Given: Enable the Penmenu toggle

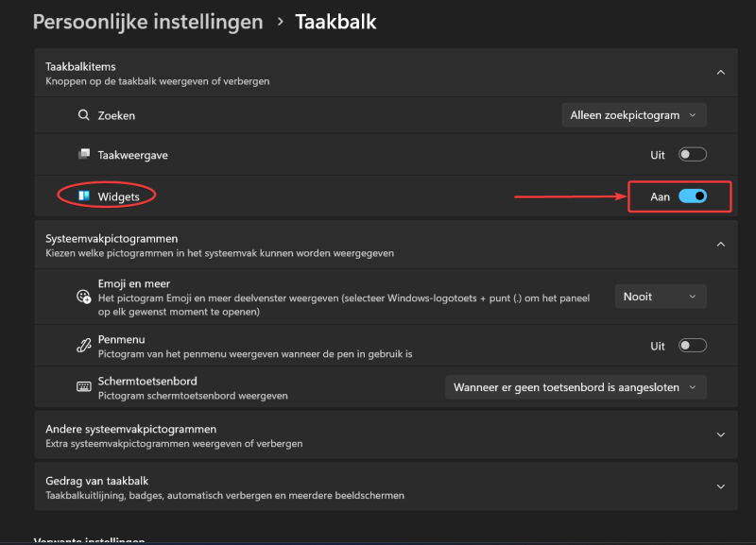Looking at the screenshot, I should (x=692, y=346).
